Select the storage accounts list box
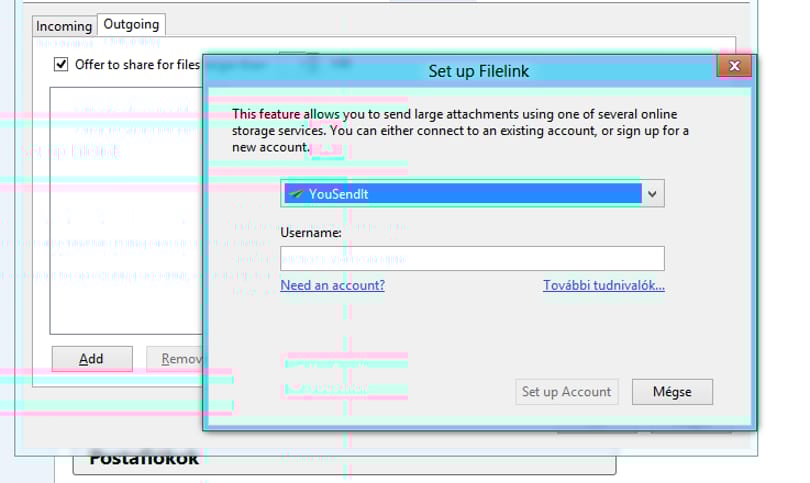 [x=127, y=211]
